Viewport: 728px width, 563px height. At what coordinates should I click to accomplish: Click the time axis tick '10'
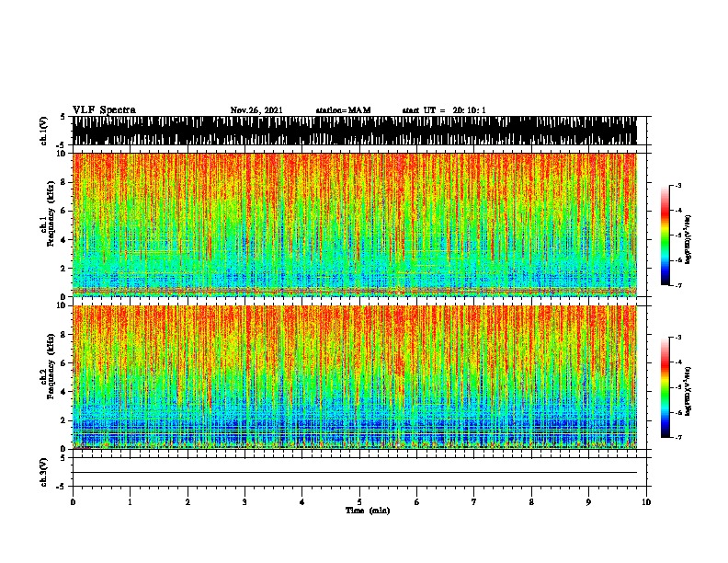click(x=646, y=502)
